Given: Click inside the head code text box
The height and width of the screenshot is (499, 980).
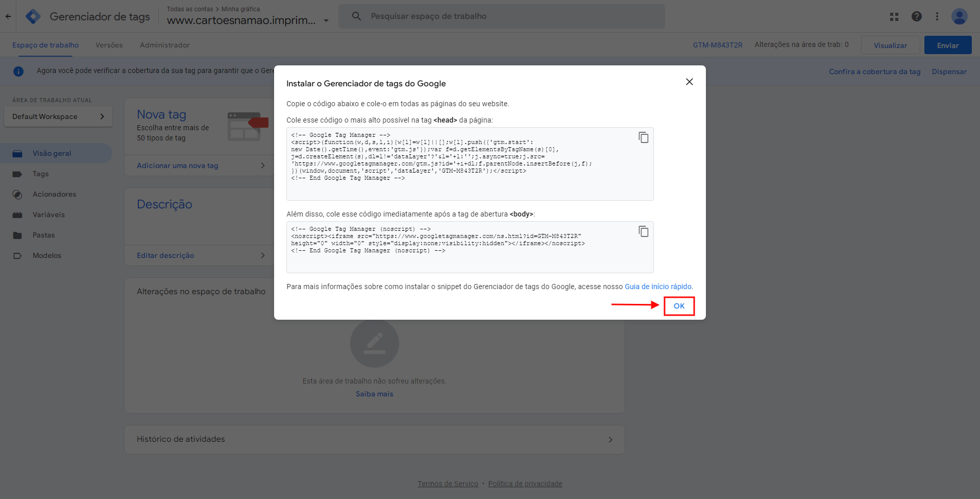Looking at the screenshot, I should (470, 164).
